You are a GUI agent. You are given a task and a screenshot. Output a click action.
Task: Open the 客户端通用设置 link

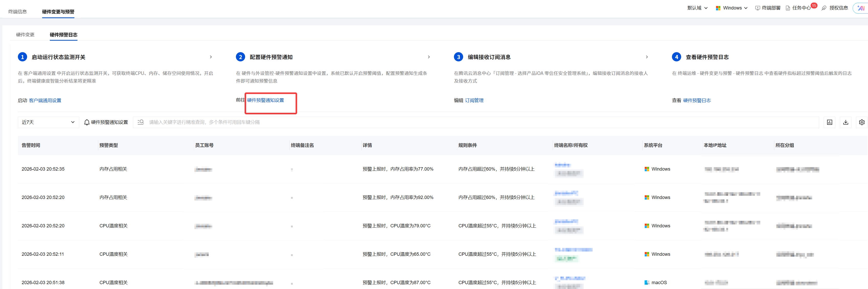click(x=45, y=101)
